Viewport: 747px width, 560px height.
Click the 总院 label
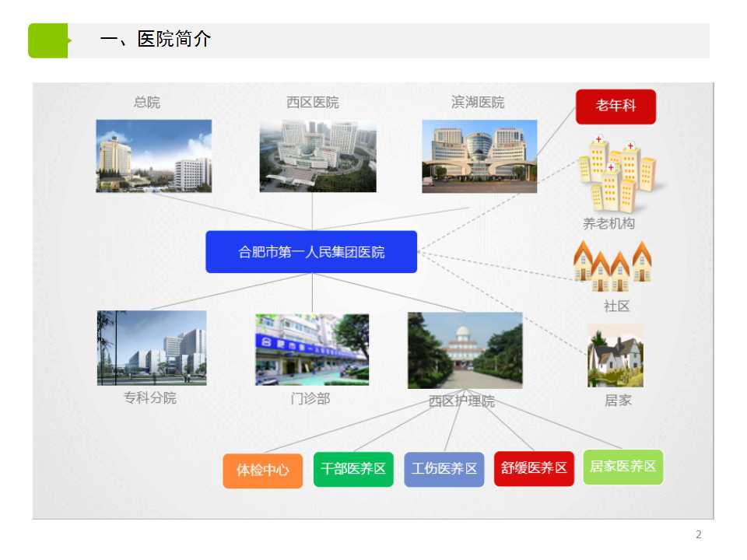[x=147, y=103]
